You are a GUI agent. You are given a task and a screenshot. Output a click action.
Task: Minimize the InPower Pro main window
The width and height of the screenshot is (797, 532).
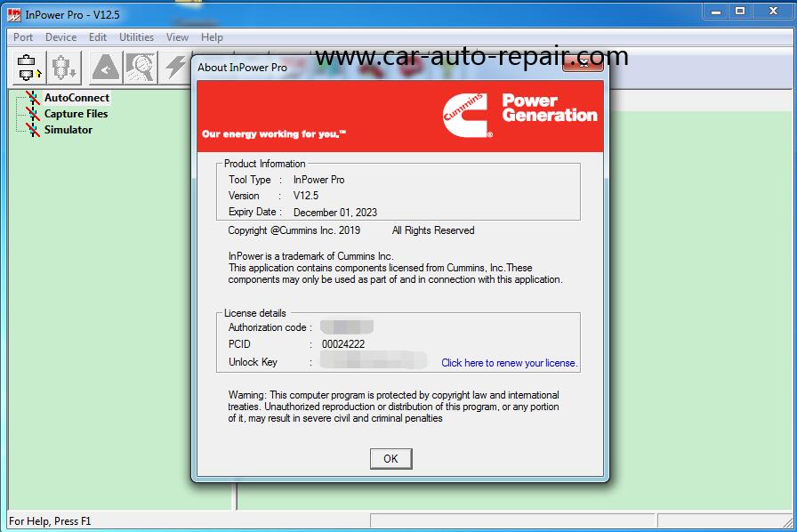[716, 12]
